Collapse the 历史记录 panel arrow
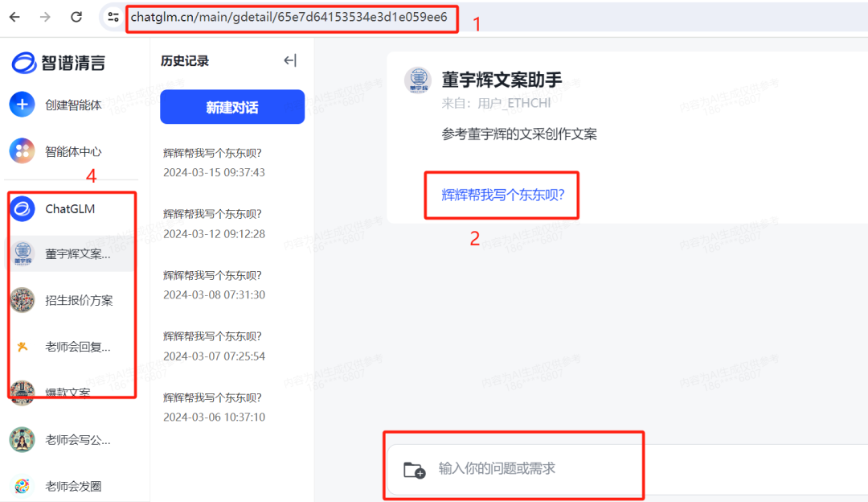Viewport: 868px width, 502px height. click(290, 60)
